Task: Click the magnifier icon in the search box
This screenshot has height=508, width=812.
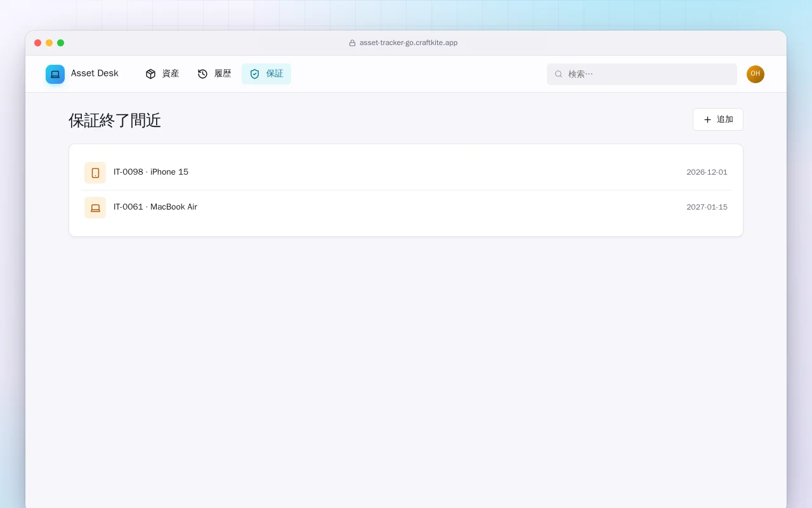Action: click(558, 74)
